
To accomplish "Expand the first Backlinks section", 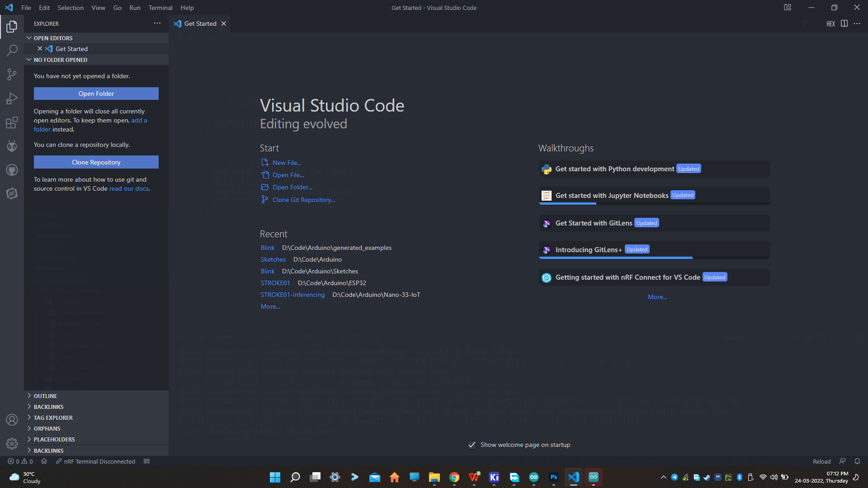I will [x=96, y=407].
